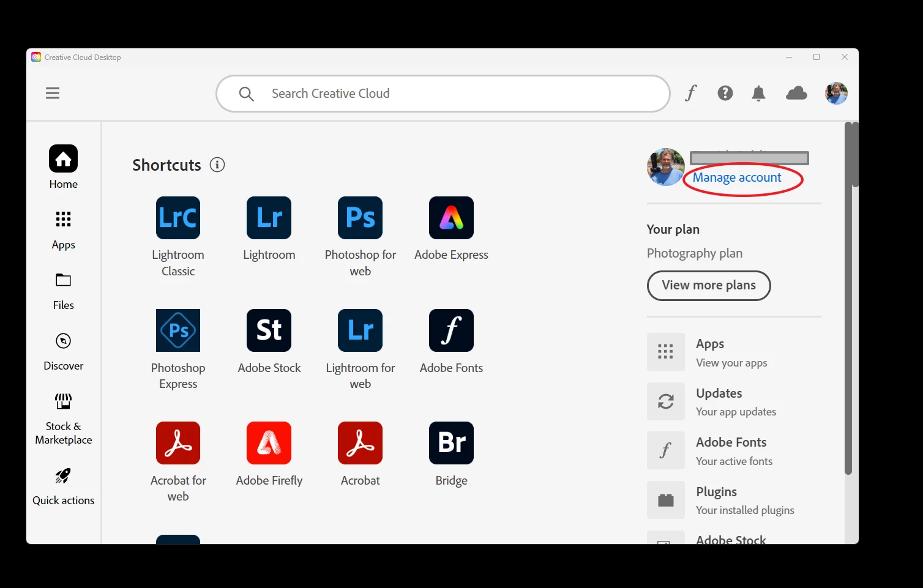The image size is (923, 588).
Task: Open Adobe Fonts, Your active fonts
Action: coord(734,451)
